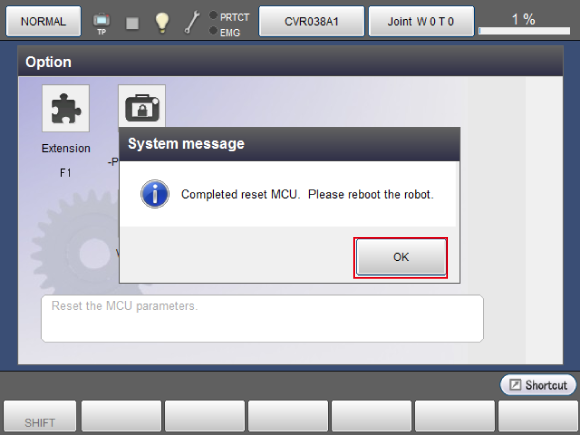
Task: Click OK in the System message dialog
Action: 401,257
